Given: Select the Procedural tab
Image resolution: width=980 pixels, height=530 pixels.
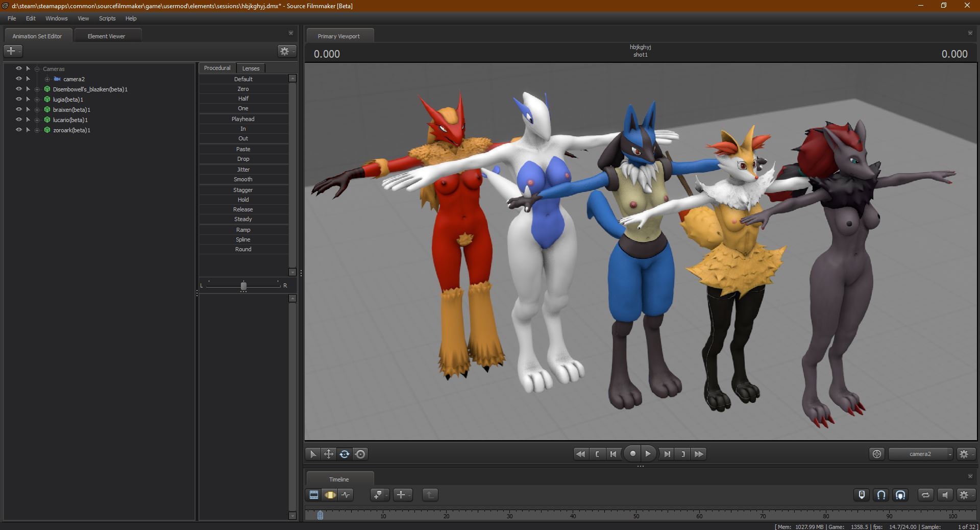Looking at the screenshot, I should (x=217, y=68).
